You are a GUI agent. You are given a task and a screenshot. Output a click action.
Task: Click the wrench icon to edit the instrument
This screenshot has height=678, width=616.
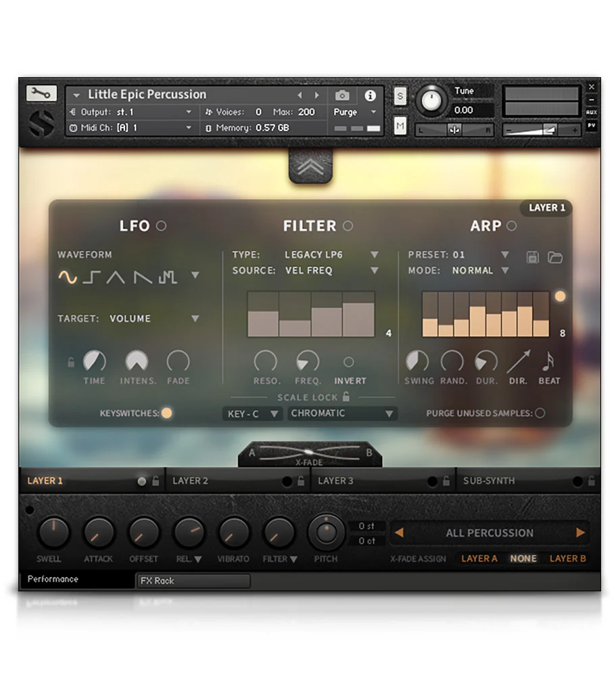[x=40, y=92]
